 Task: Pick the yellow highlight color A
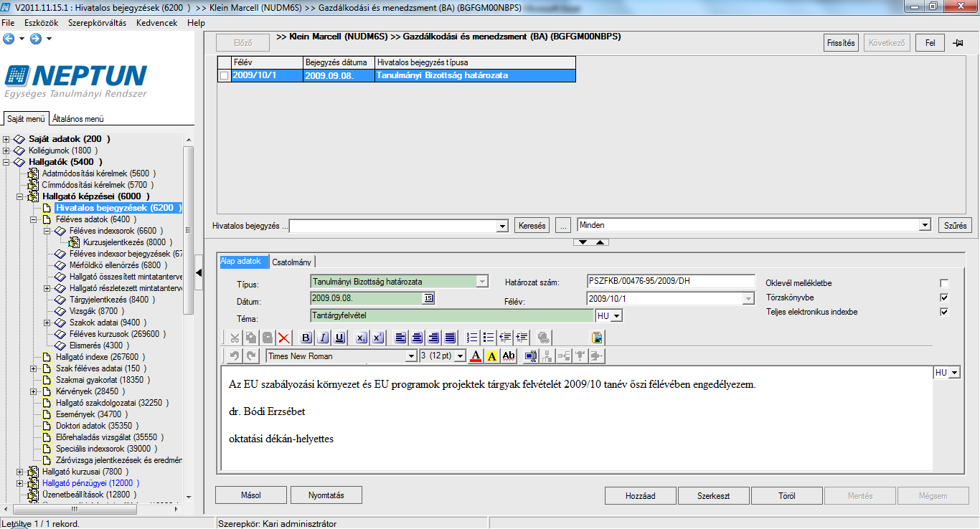point(492,356)
